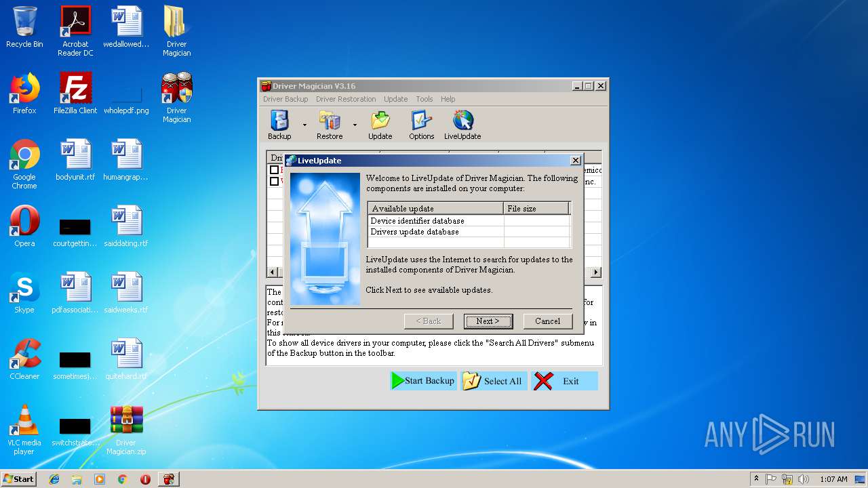Select the pdfassociati document icon
The width and height of the screenshot is (868, 488).
point(75,293)
